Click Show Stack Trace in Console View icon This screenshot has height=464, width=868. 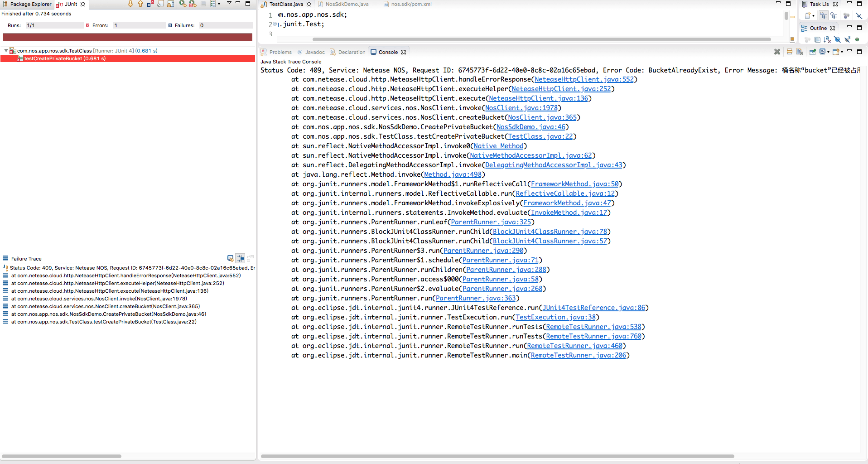click(x=230, y=258)
